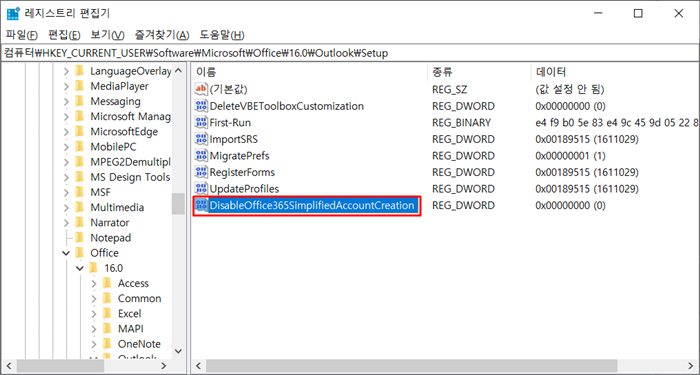The width and height of the screenshot is (700, 375).
Task: Collapse the Office tree node
Action: point(66,253)
